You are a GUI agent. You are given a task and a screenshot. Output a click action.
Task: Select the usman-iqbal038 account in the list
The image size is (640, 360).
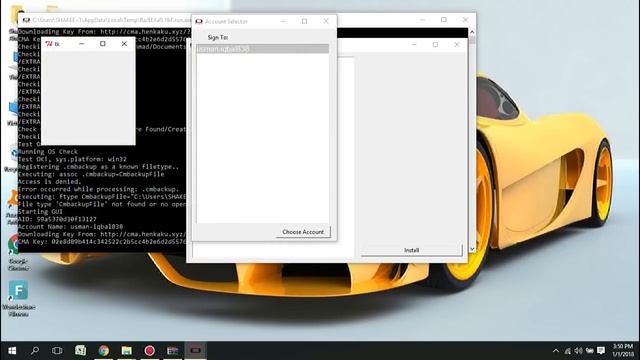(262, 49)
